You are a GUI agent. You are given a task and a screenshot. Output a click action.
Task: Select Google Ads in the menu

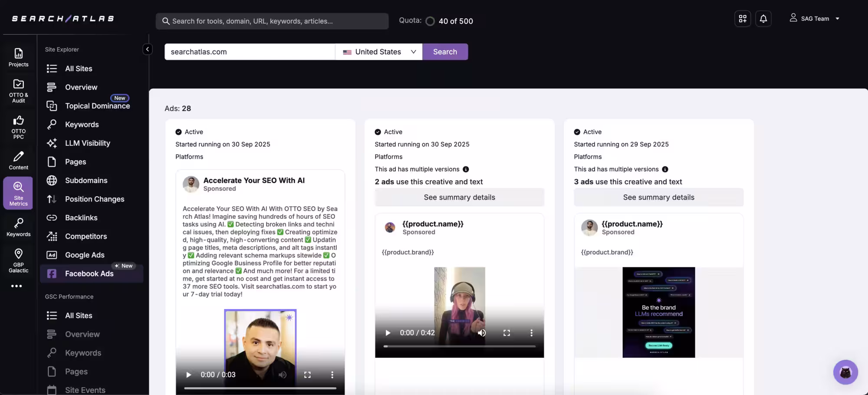click(85, 255)
